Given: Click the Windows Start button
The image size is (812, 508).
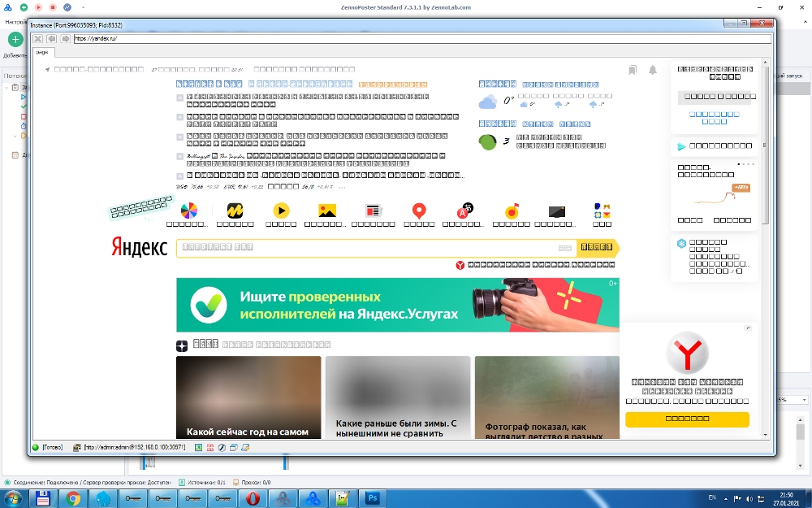Looking at the screenshot, I should [x=11, y=499].
